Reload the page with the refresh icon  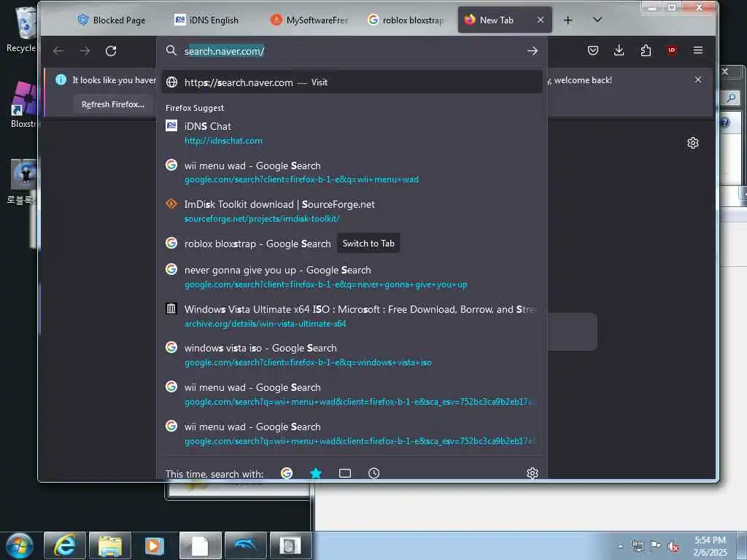click(x=111, y=51)
